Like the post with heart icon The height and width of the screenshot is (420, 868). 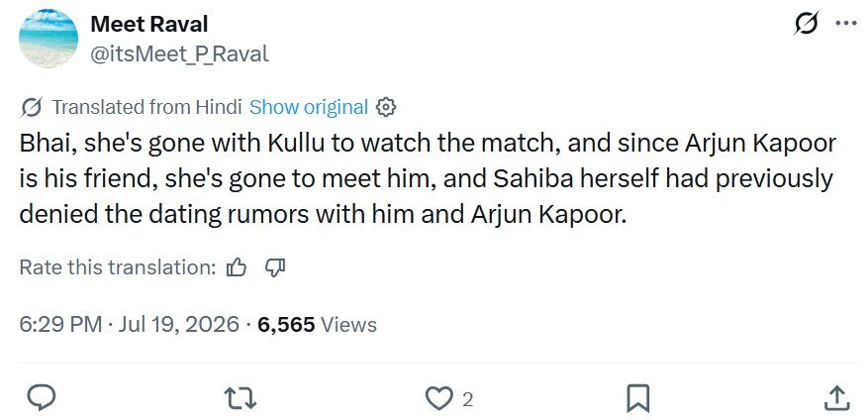point(439,398)
